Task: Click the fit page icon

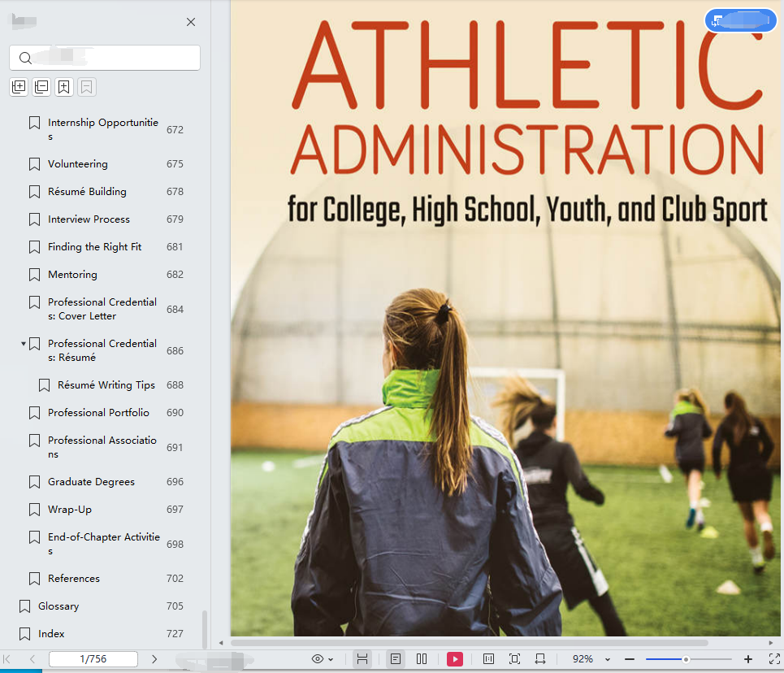Action: (x=514, y=659)
